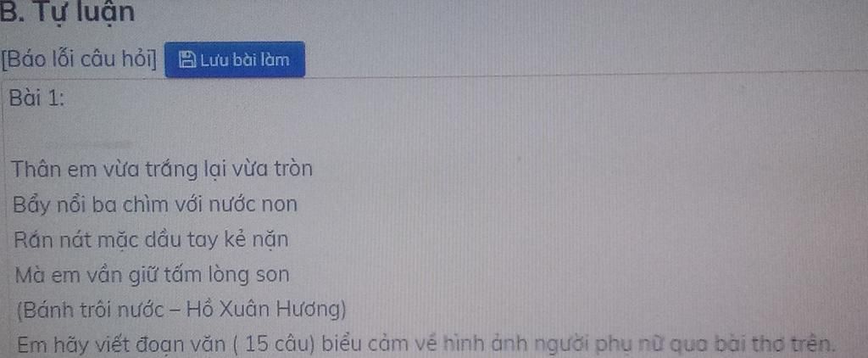Image resolution: width=868 pixels, height=358 pixels.
Task: Click the line Thân em vừa trắng lại vừa tròn
Action: [x=162, y=169]
